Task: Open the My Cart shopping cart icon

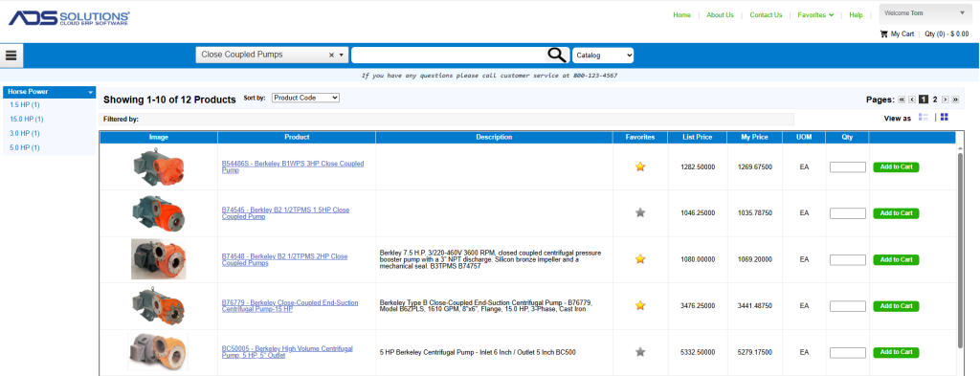Action: [883, 33]
